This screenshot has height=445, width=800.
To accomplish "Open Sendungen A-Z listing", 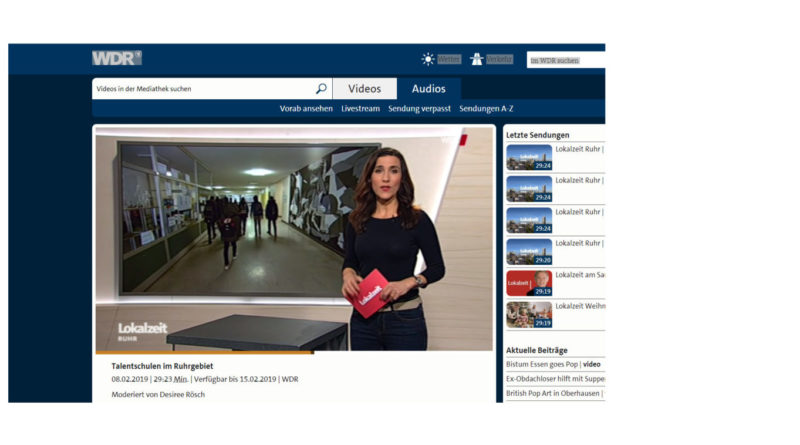I will (486, 108).
